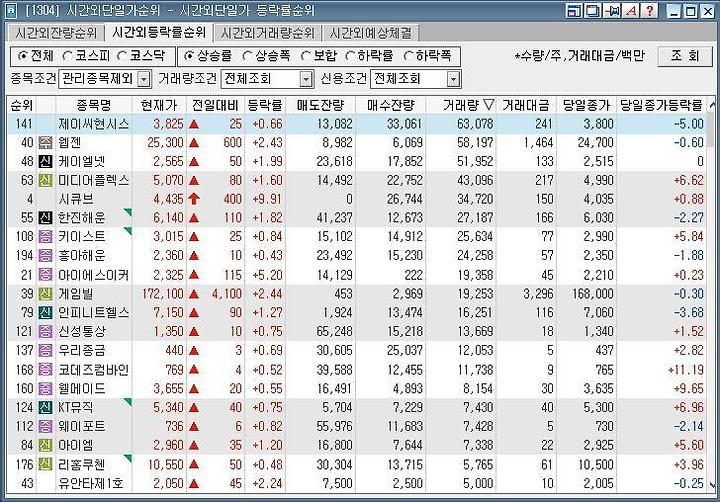Image resolution: width=720 pixels, height=502 pixels.
Task: Select stock row 제이씨현시스
Action: coord(356,124)
